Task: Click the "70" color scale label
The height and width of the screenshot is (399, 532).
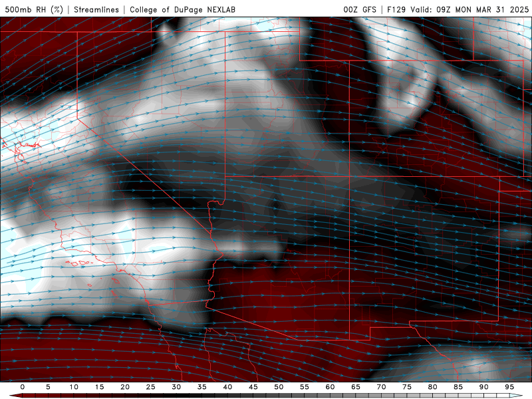Action: 381,387
